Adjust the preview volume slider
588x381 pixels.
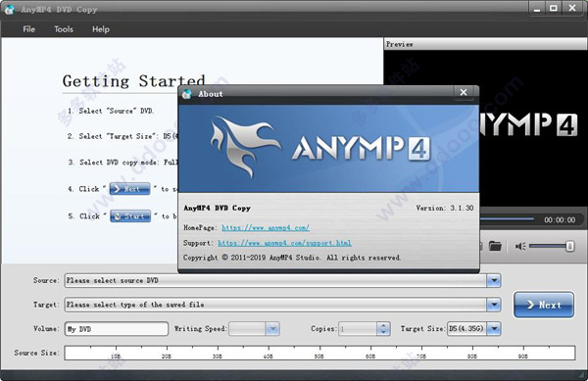tap(551, 246)
